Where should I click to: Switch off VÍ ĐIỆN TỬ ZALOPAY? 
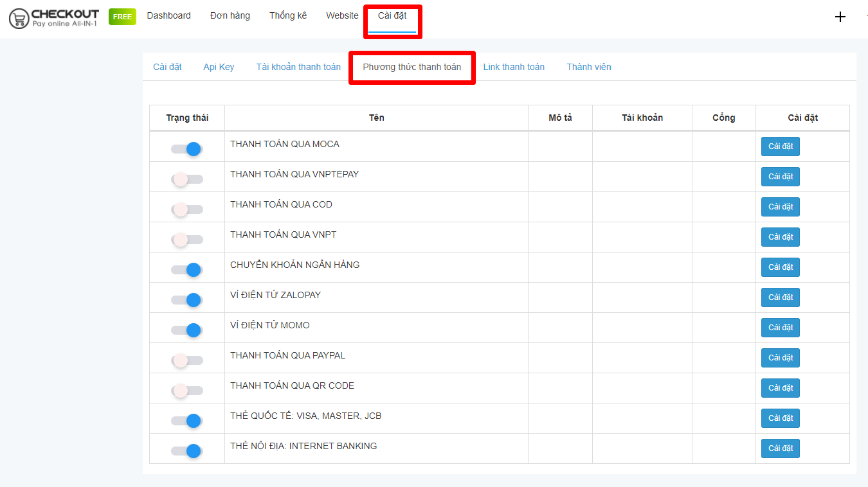(x=186, y=300)
